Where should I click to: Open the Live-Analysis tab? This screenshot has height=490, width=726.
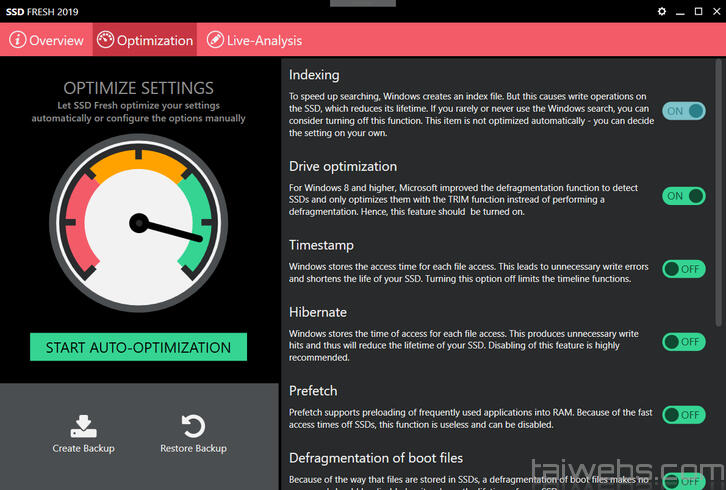pyautogui.click(x=254, y=40)
